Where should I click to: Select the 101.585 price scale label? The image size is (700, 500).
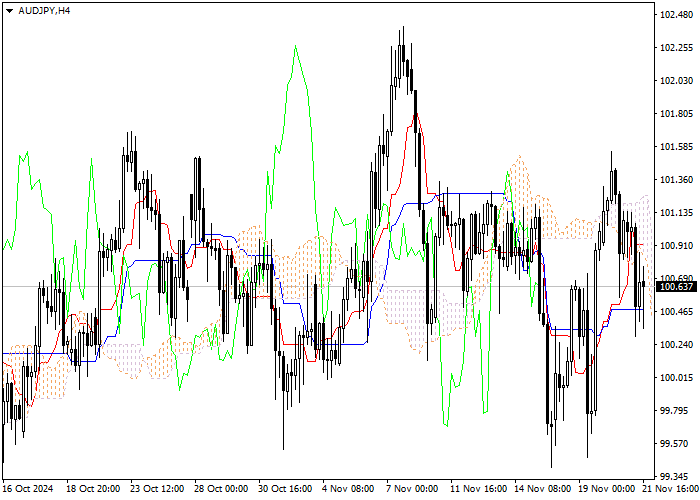(x=676, y=147)
